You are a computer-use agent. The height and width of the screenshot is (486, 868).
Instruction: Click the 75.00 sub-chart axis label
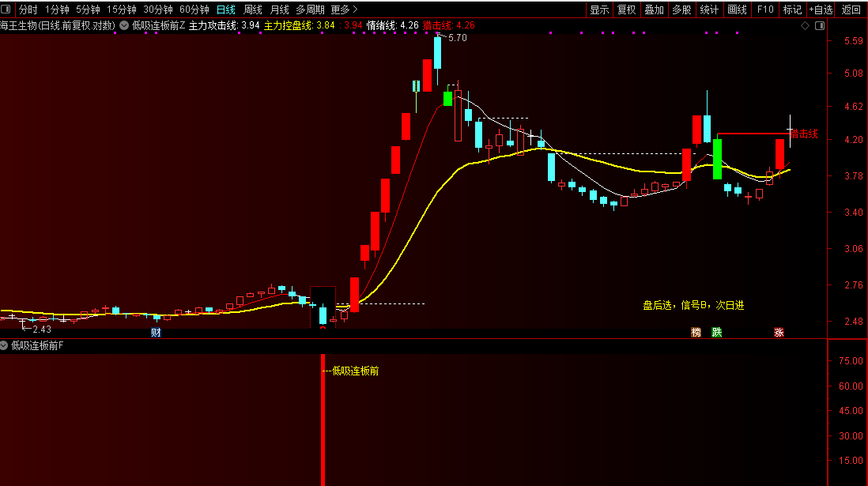tap(851, 361)
